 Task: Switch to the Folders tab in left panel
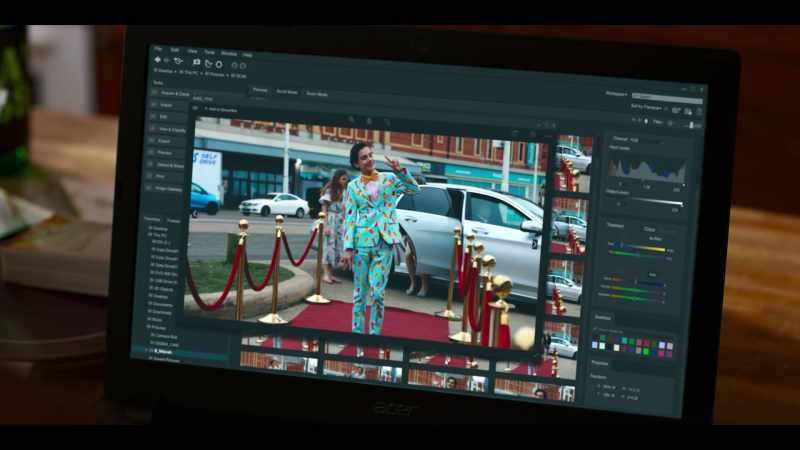point(174,221)
